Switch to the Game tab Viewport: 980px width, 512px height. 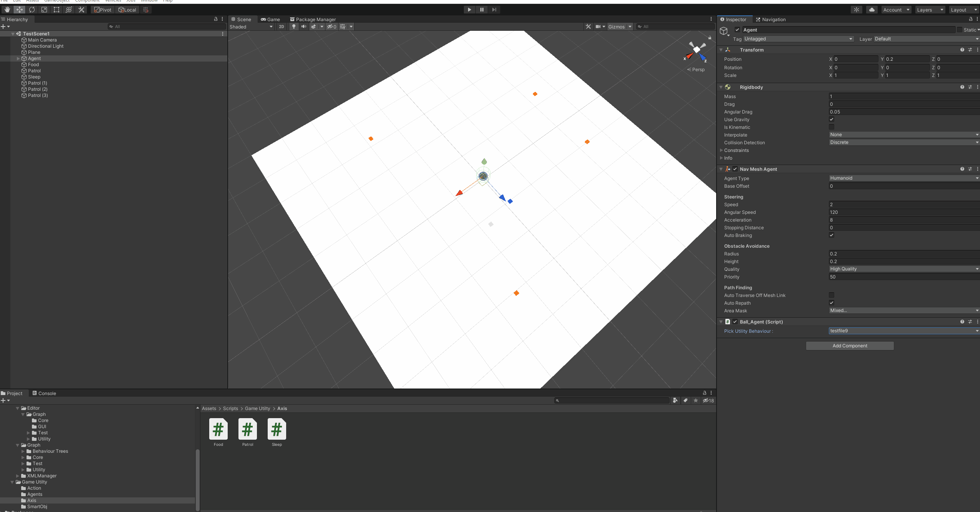point(270,19)
